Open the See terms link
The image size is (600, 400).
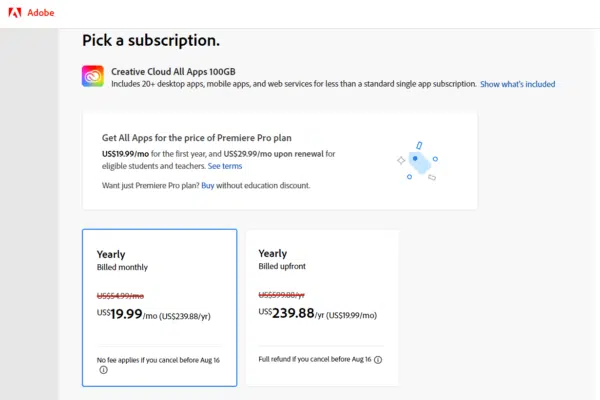coord(225,166)
